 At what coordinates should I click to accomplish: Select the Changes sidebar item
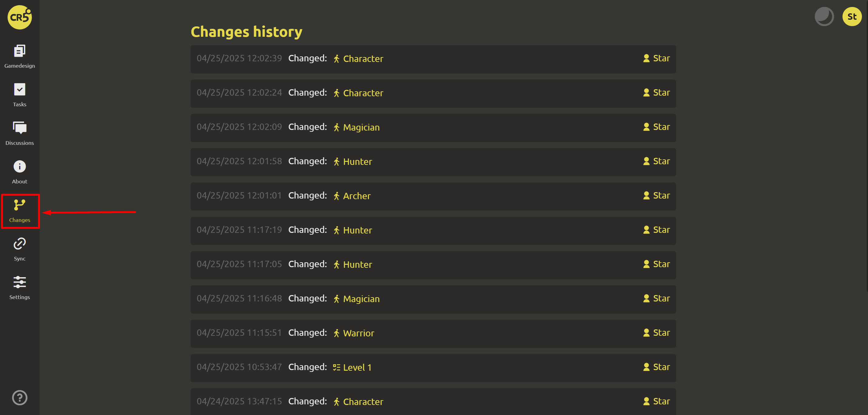[x=19, y=211]
